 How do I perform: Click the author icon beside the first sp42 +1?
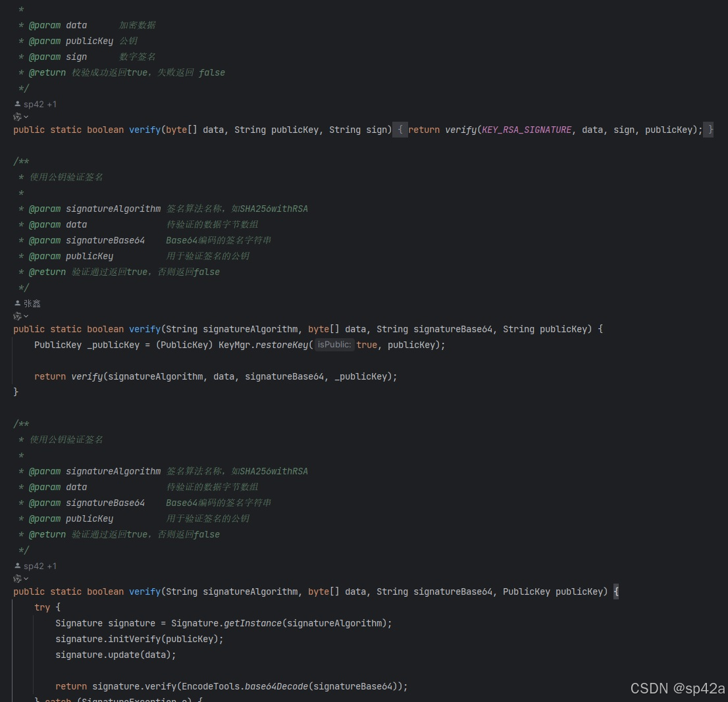[x=17, y=104]
